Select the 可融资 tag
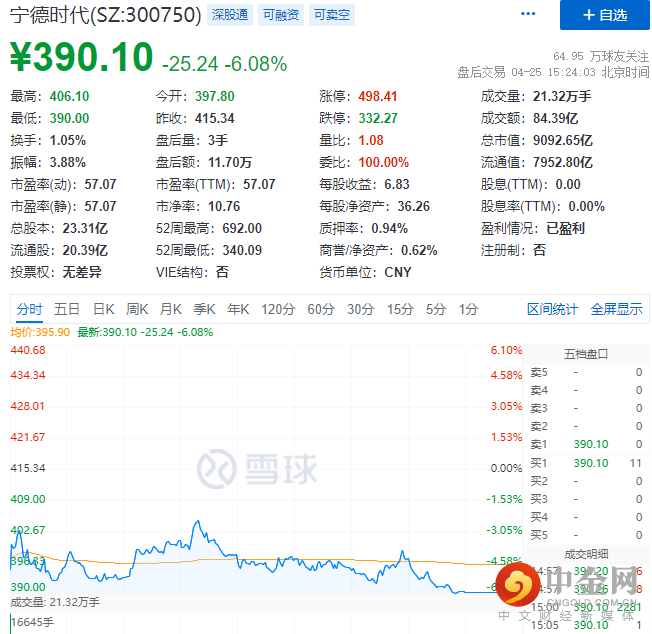 [281, 15]
